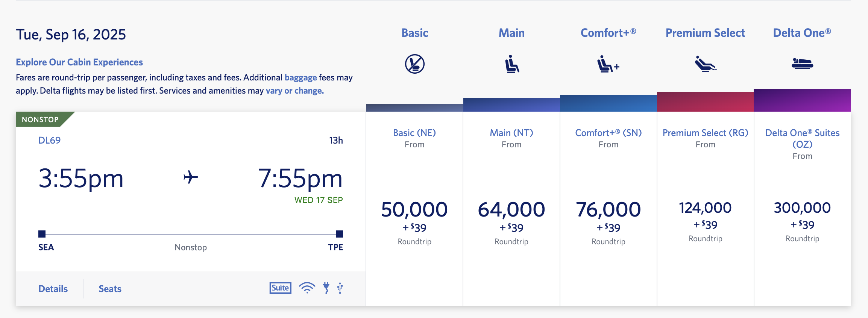Image resolution: width=868 pixels, height=318 pixels.
Task: Open flight DL69 link
Action: pyautogui.click(x=49, y=140)
